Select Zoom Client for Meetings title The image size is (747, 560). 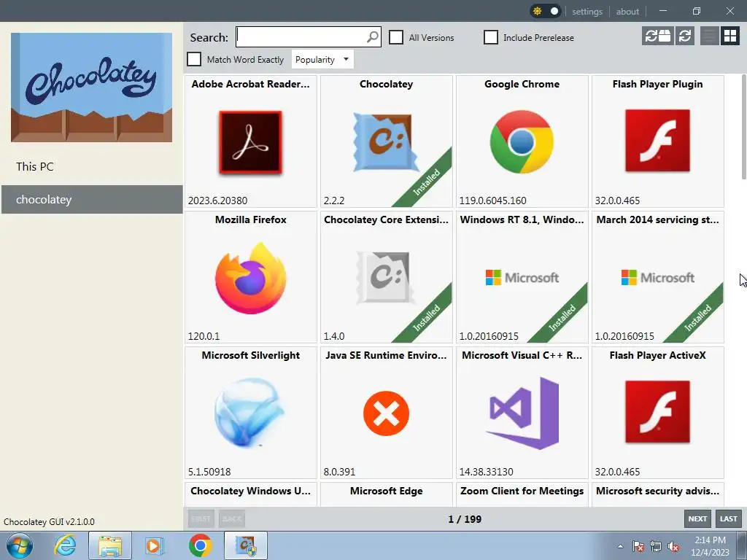pos(522,491)
